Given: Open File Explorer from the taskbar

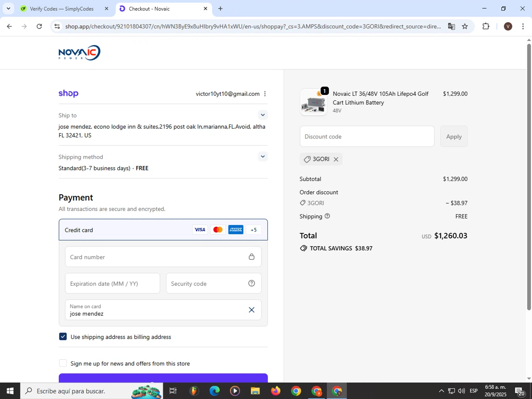Looking at the screenshot, I should click(255, 391).
